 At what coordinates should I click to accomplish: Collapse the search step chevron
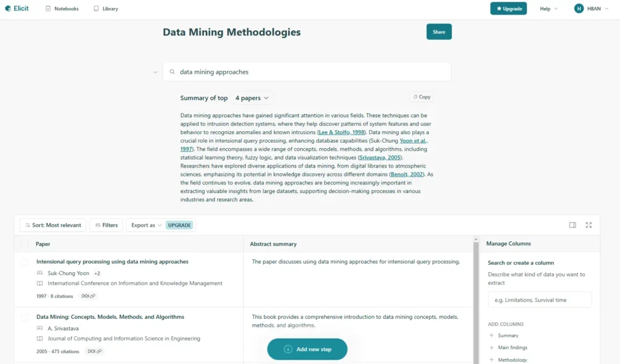coord(155,72)
